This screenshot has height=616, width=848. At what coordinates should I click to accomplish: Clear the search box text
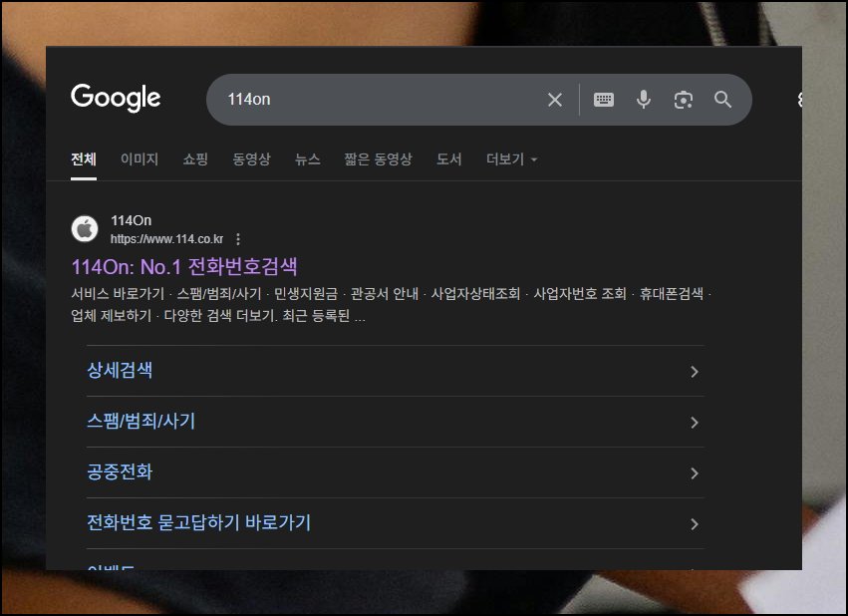(x=555, y=100)
